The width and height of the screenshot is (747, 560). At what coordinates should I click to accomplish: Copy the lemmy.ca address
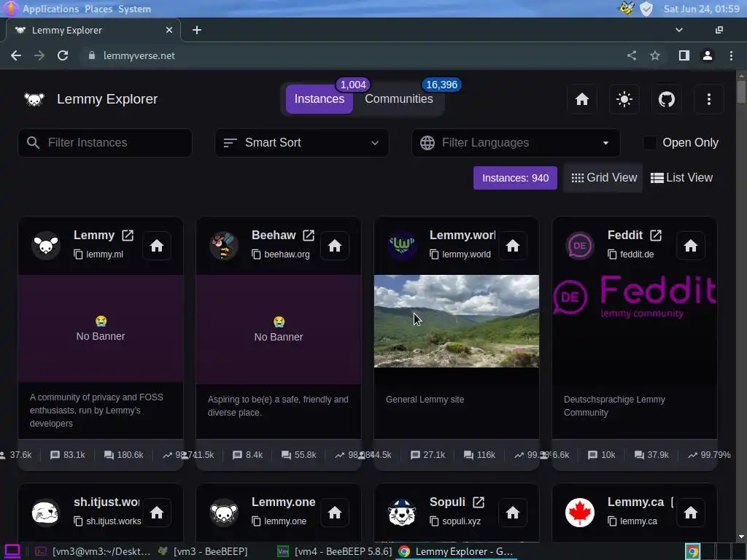click(x=612, y=521)
